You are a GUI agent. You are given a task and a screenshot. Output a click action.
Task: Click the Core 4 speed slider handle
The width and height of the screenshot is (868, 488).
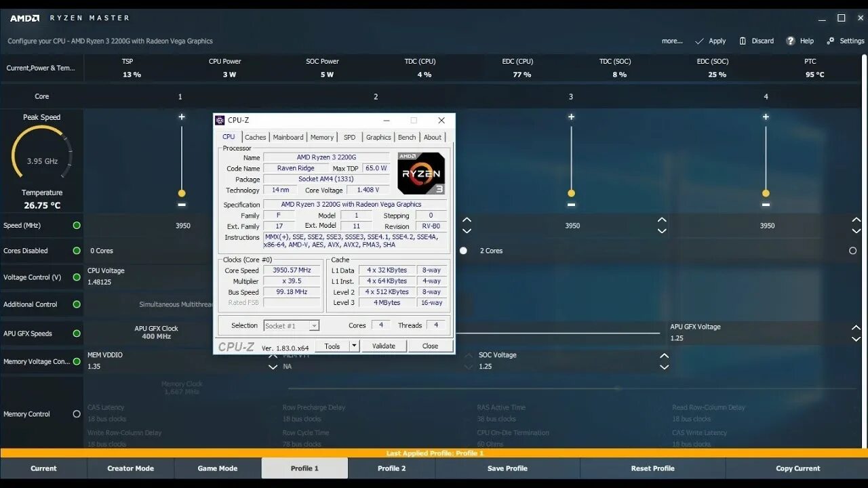click(766, 193)
